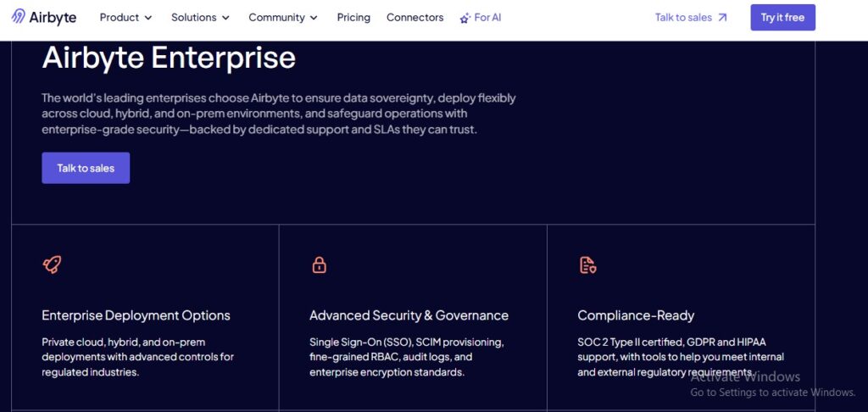
Task: Follow the Talk to sales link in header
Action: [x=683, y=17]
